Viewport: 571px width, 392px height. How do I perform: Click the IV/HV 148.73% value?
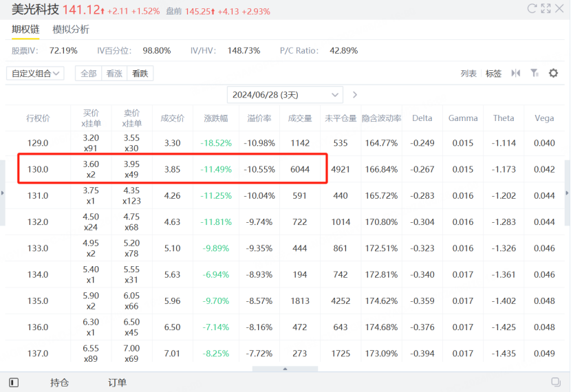244,51
